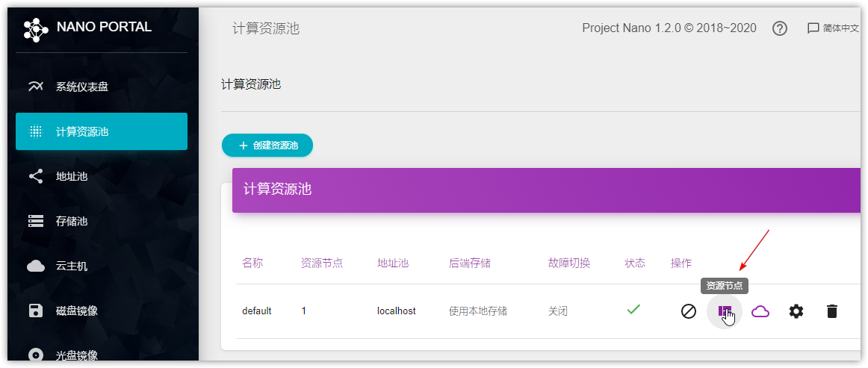This screenshot has width=868, height=368.
Task: Click the 名称 column header
Action: point(252,263)
